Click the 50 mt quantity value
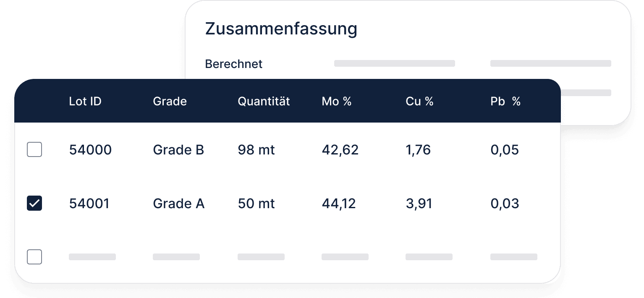This screenshot has height=298, width=644. pyautogui.click(x=256, y=204)
